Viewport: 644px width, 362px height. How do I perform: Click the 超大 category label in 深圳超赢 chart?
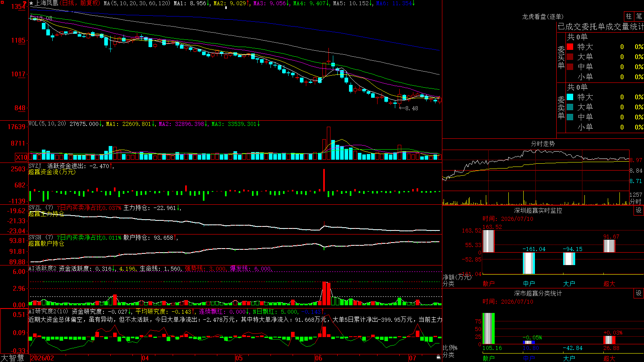pyautogui.click(x=609, y=284)
